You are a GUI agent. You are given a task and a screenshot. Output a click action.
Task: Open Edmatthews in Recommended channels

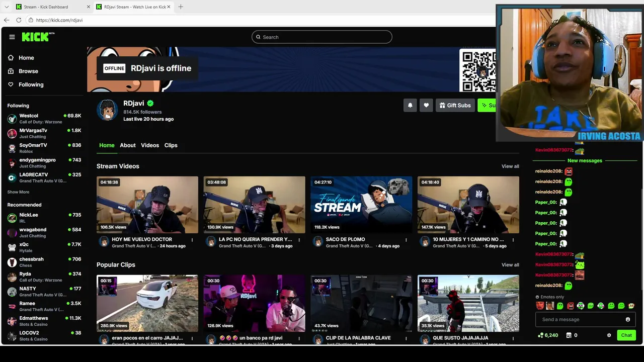[44, 321]
